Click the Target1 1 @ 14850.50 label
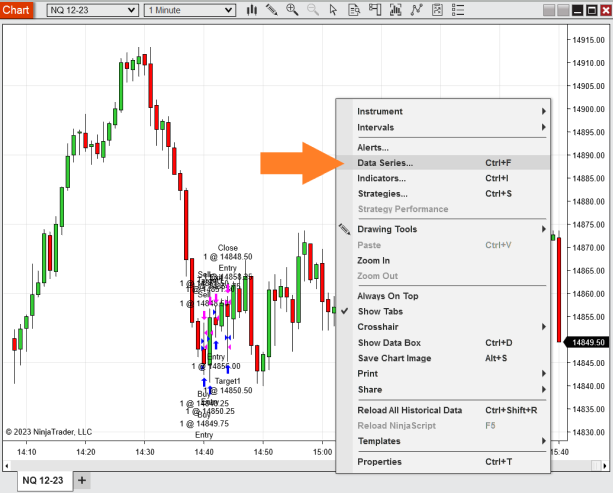This screenshot has height=493, width=613. (x=228, y=385)
